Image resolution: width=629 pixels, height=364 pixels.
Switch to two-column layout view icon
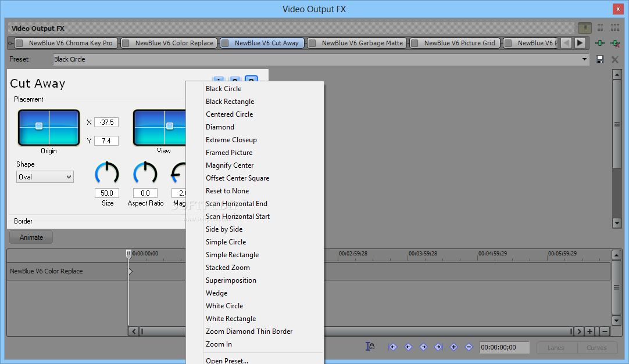[x=600, y=28]
